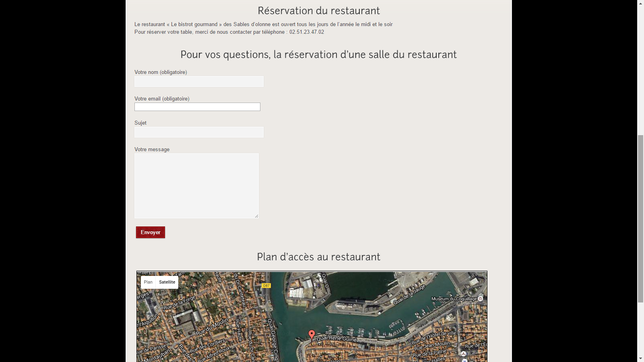This screenshot has width=644, height=362.
Task: Click the landmark icon below Rue de la Patrie
Action: tap(464, 354)
